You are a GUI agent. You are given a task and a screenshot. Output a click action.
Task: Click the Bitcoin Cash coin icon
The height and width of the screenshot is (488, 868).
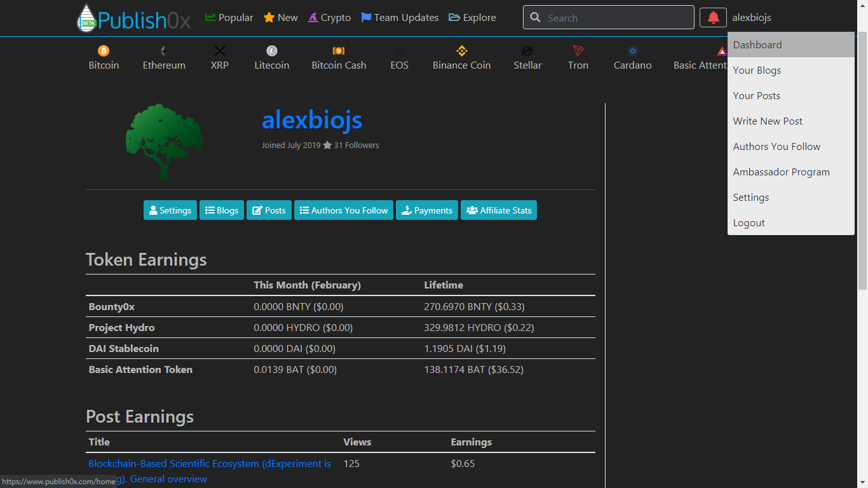click(339, 51)
